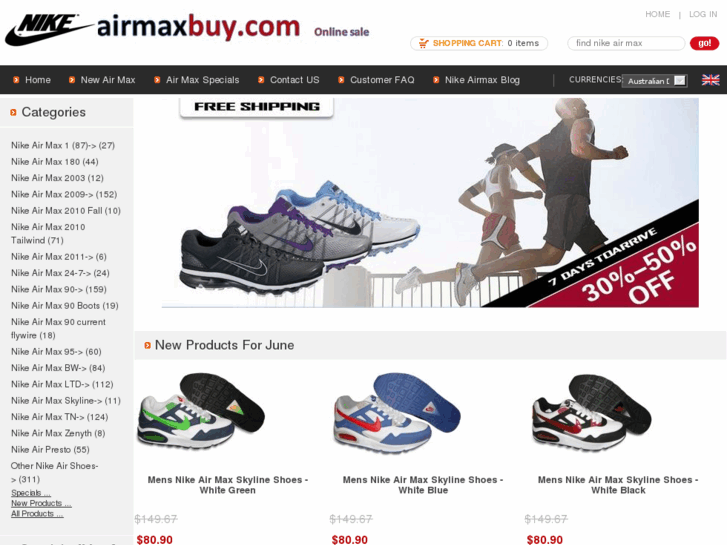The width and height of the screenshot is (727, 545).
Task: Open the currencies dropdown showing Australian
Action: pos(655,81)
